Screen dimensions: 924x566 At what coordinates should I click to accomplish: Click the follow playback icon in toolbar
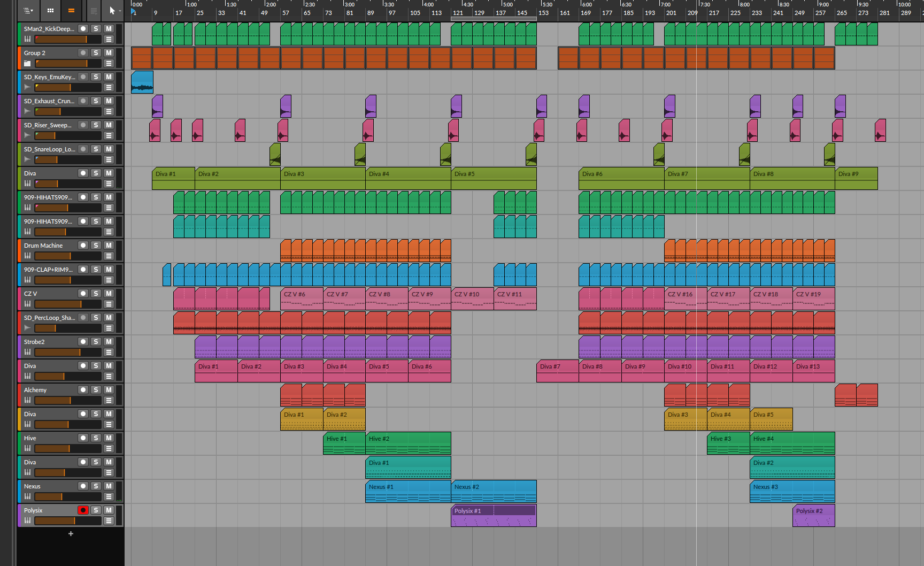pyautogui.click(x=93, y=10)
